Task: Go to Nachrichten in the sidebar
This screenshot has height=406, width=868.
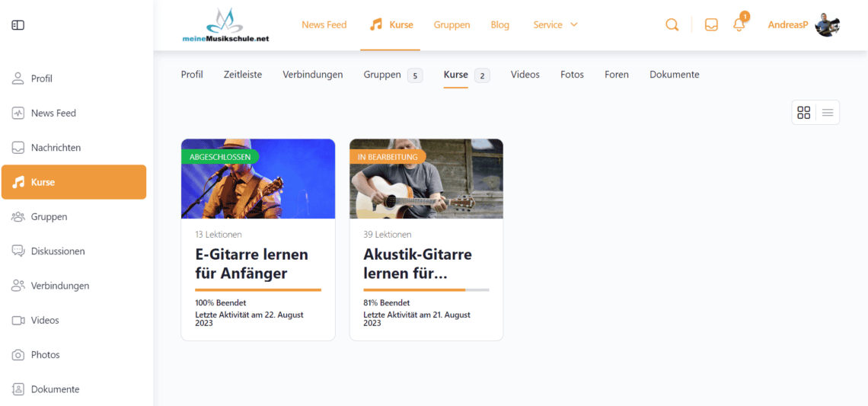Action: pos(56,148)
